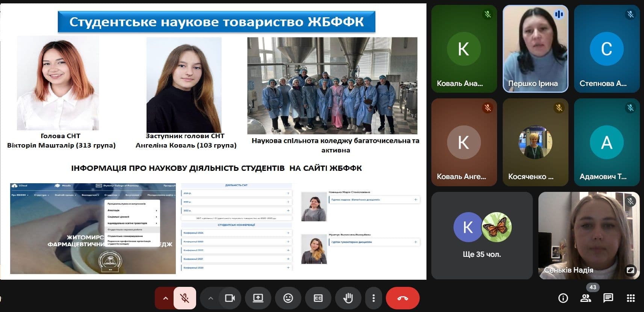Screen dimensions: 644x312
Task: Click the caption Голова СНТ
Action: pos(60,136)
